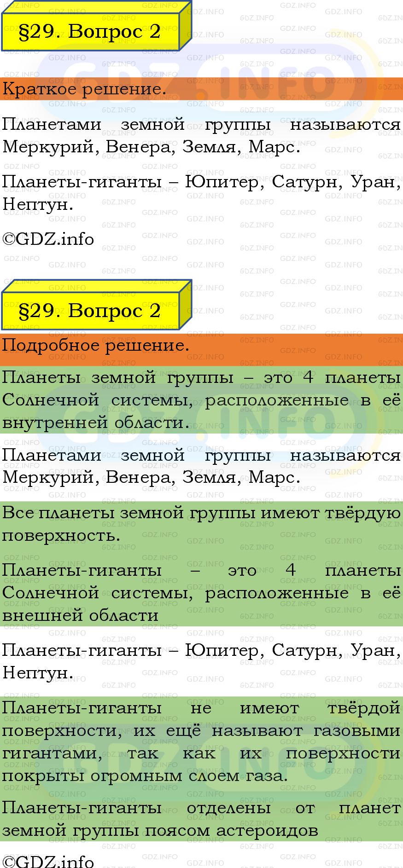
Task: Click the first 'Меркурий, Венера, Земля, Марс.' line
Action: (151, 147)
